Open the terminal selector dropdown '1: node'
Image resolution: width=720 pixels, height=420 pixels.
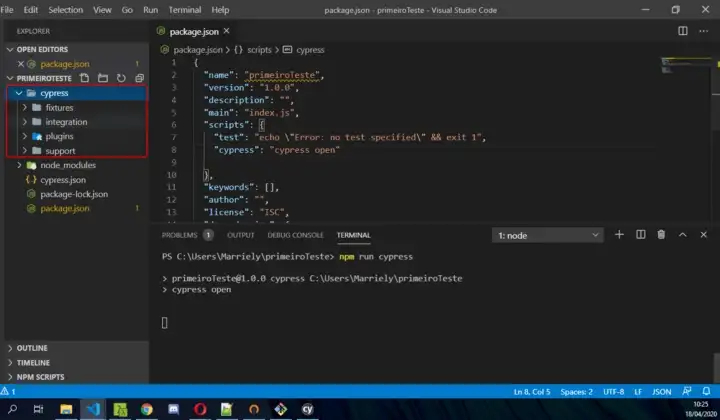tap(548, 235)
